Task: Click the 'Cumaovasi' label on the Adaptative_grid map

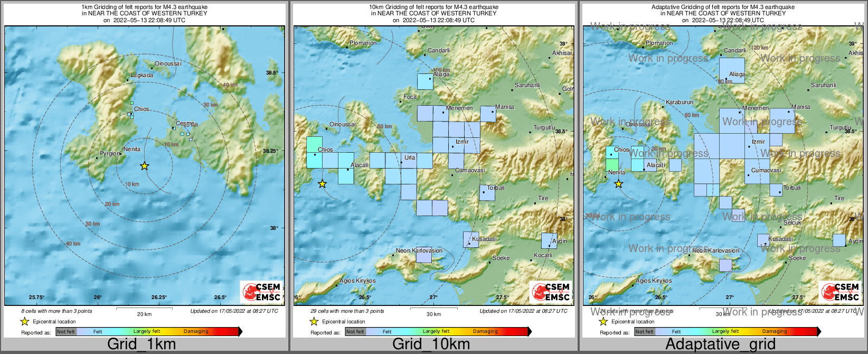Action: pos(766,170)
